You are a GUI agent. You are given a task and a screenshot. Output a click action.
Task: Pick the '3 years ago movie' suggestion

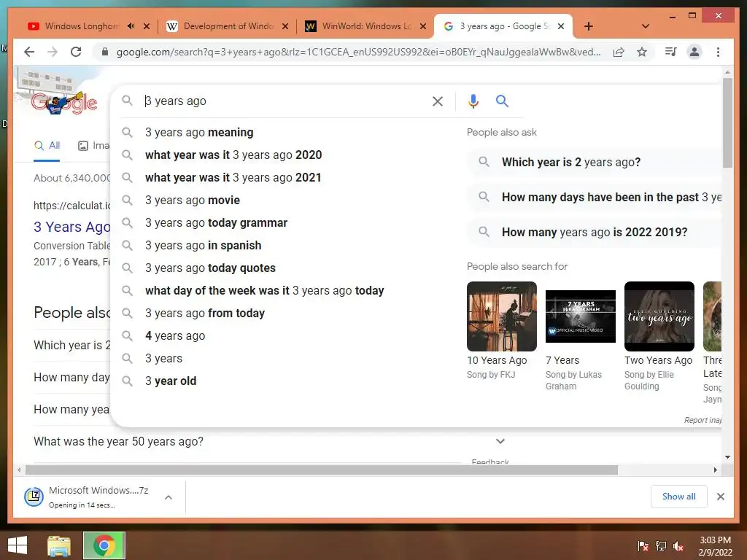[192, 200]
